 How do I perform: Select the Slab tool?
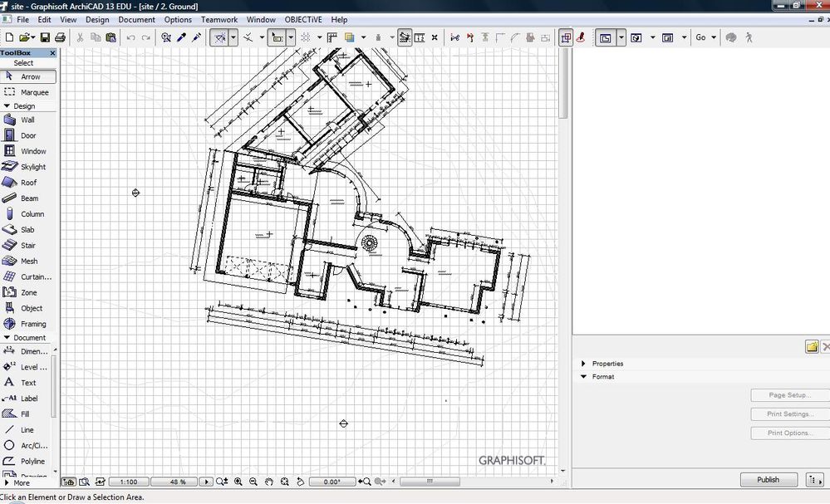[x=28, y=229]
